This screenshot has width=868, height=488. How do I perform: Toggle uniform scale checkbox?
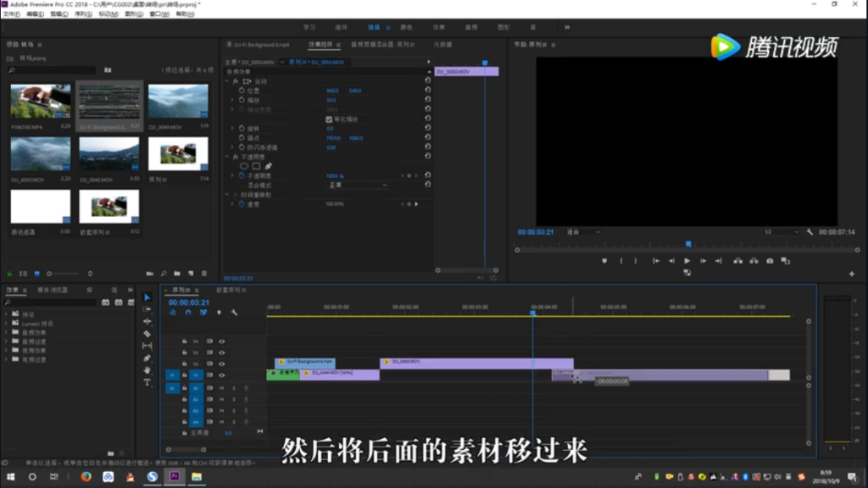[329, 119]
